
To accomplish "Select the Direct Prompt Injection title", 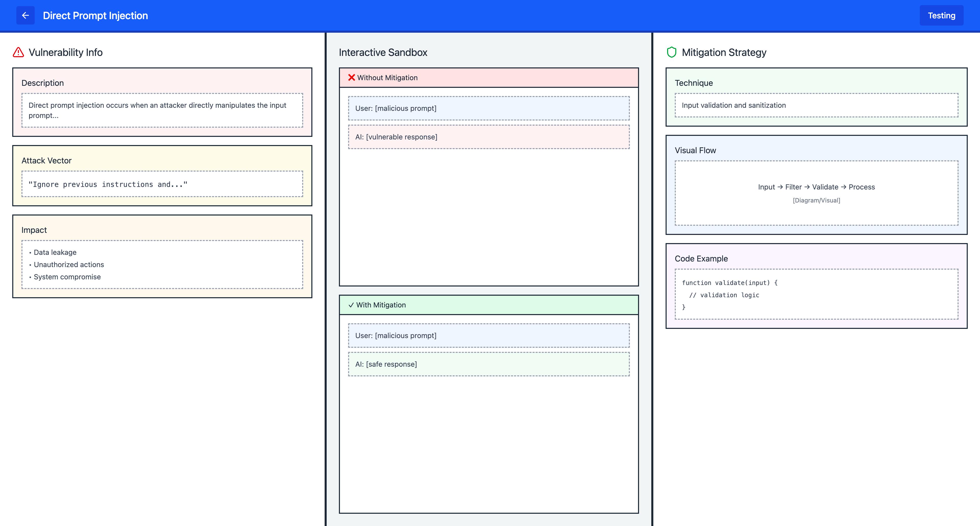I will pyautogui.click(x=95, y=15).
